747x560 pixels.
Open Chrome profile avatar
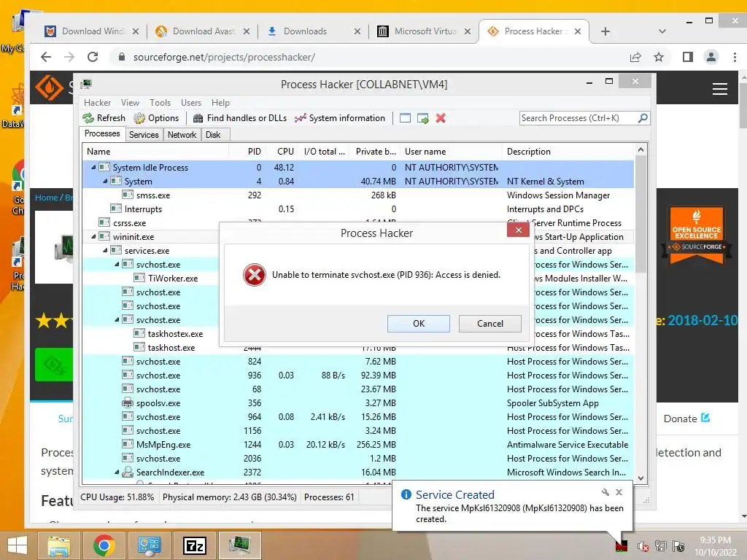click(x=711, y=57)
